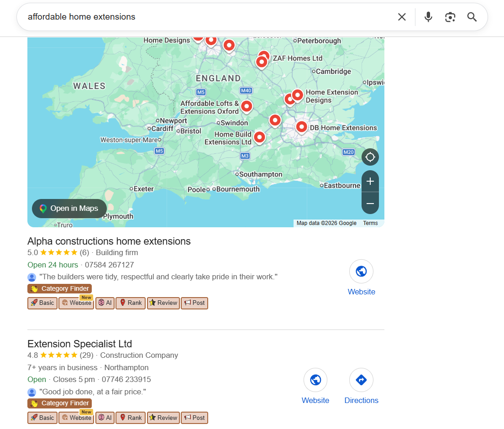The width and height of the screenshot is (504, 429).
Task: Select the Affordable Lofts & Extensions Oxford pin
Action: (247, 107)
